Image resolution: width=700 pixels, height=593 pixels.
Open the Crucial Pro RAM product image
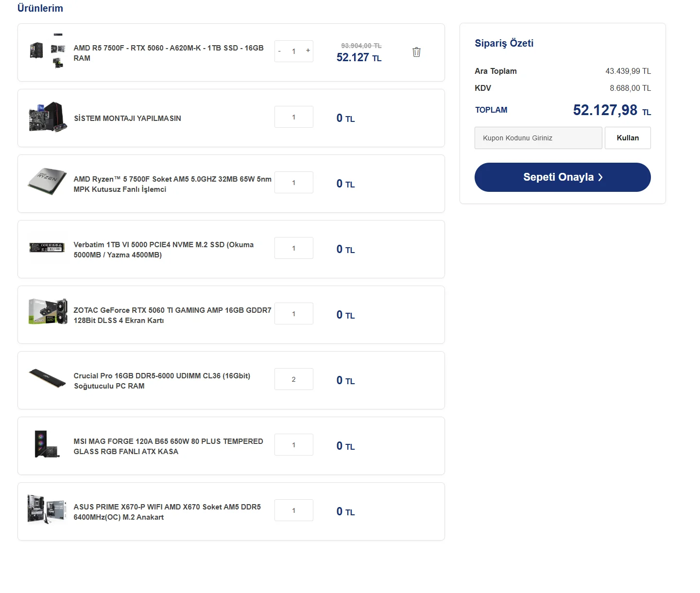47,378
